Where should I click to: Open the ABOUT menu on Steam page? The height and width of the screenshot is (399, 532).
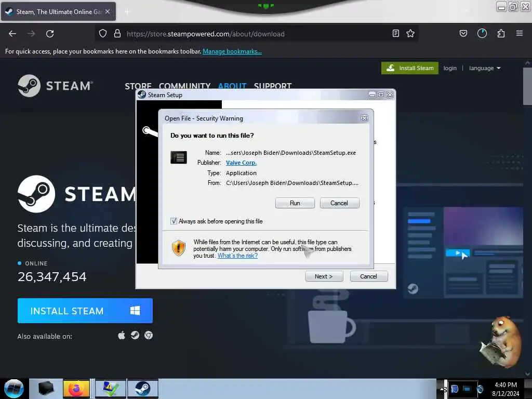[x=232, y=86]
